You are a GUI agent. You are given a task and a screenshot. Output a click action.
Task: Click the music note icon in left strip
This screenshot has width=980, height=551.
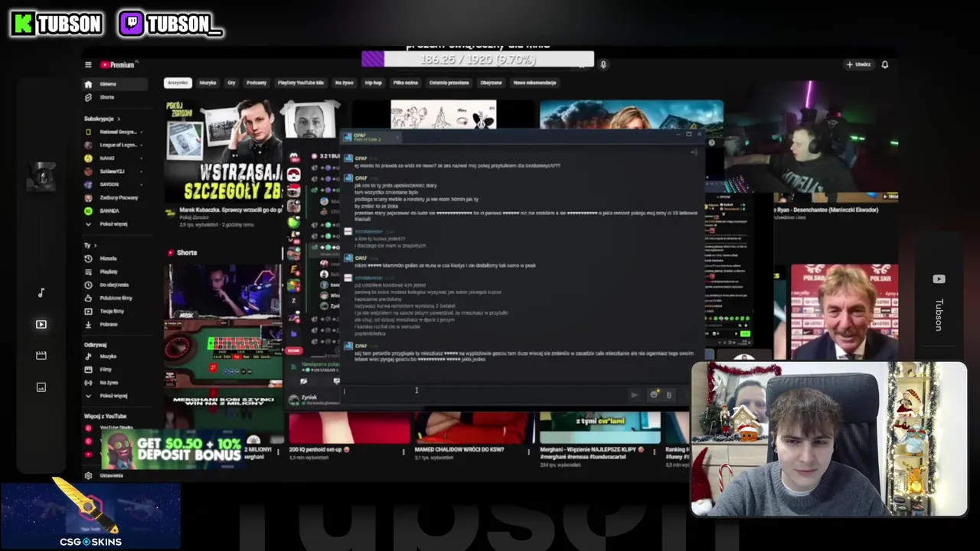coord(41,292)
